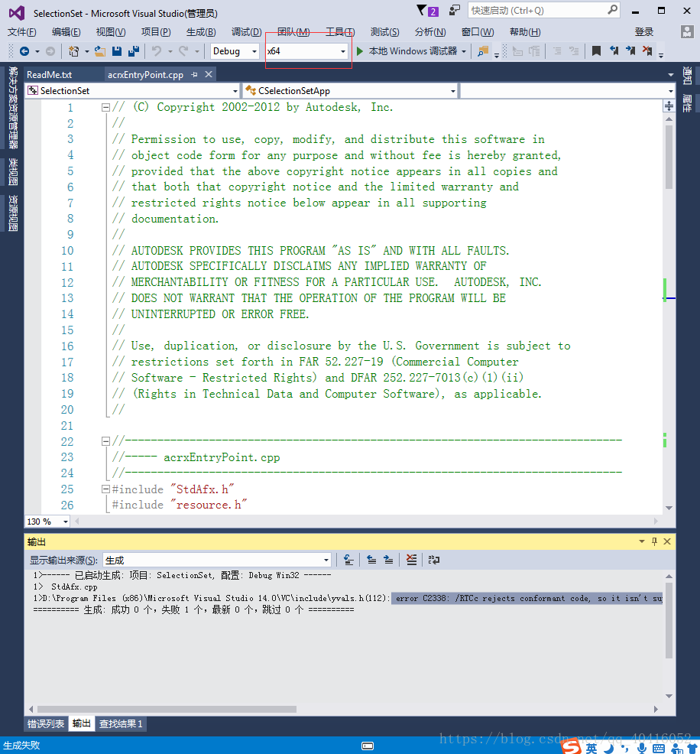Open the 解决方案资源管理器 side tab
Image resolution: width=700 pixels, height=754 pixels.
click(x=13, y=108)
